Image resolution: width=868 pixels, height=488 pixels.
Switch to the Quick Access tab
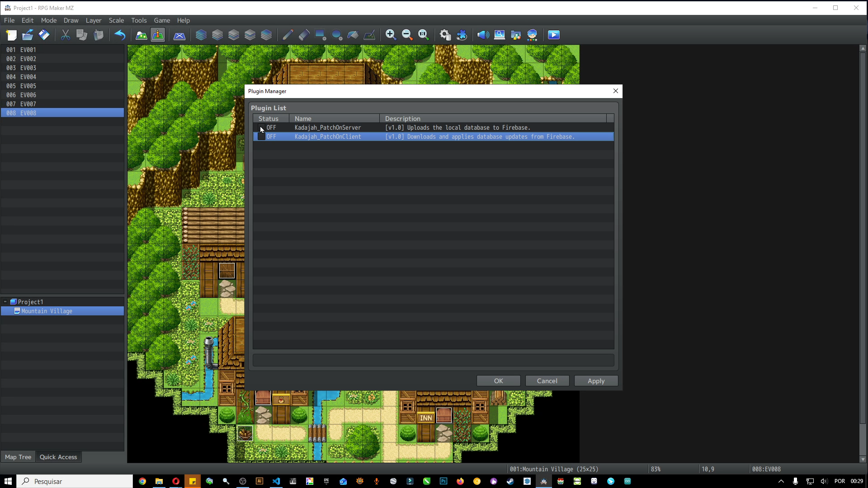pyautogui.click(x=58, y=457)
